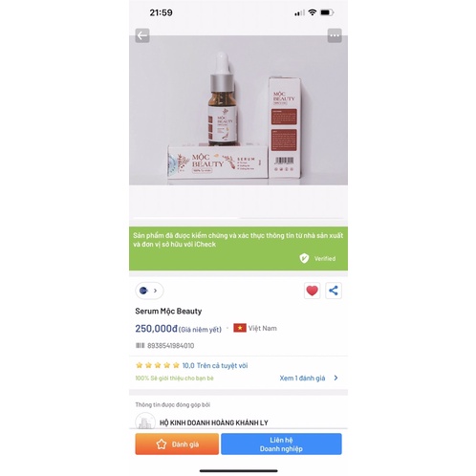The image size is (476, 476).
Task: Tap the business avatar building icon
Action: (x=145, y=422)
